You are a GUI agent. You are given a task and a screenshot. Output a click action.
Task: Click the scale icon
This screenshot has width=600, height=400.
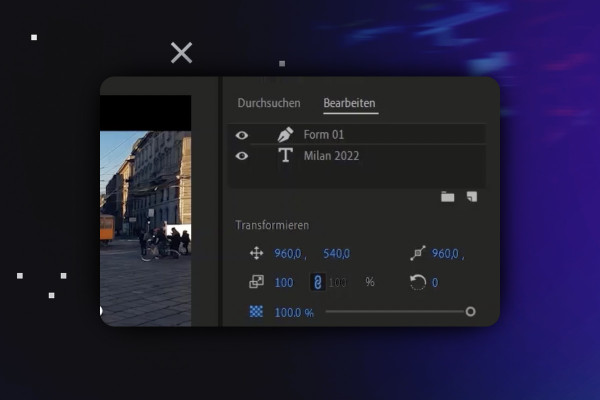(256, 282)
